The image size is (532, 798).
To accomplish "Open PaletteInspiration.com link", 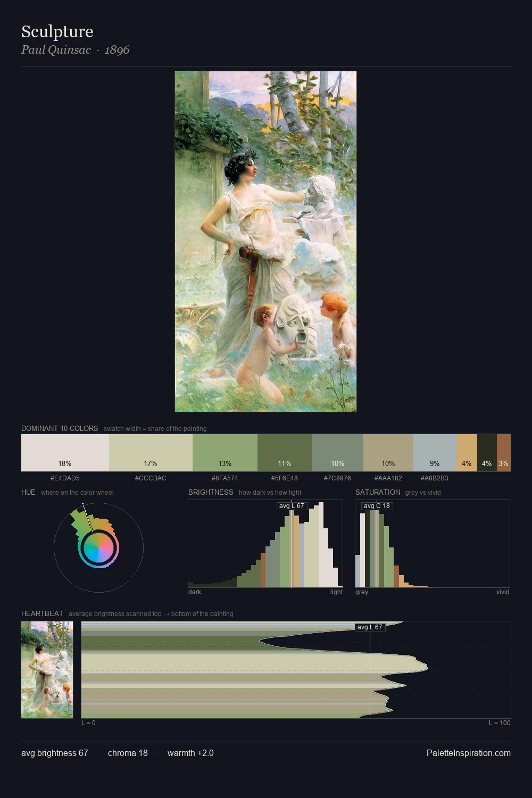I will [x=469, y=753].
